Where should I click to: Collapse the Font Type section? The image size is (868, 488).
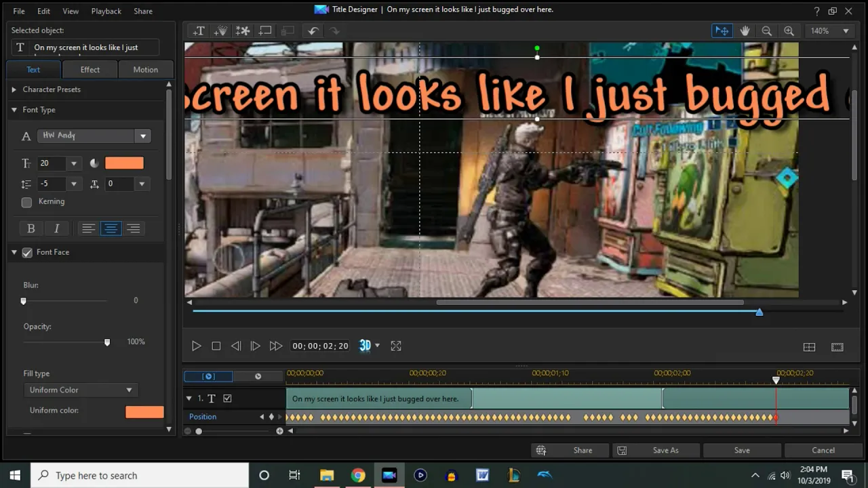[14, 110]
